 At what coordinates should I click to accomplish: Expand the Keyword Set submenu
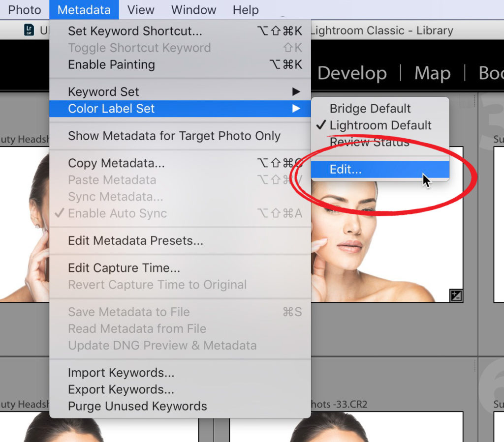pos(180,92)
